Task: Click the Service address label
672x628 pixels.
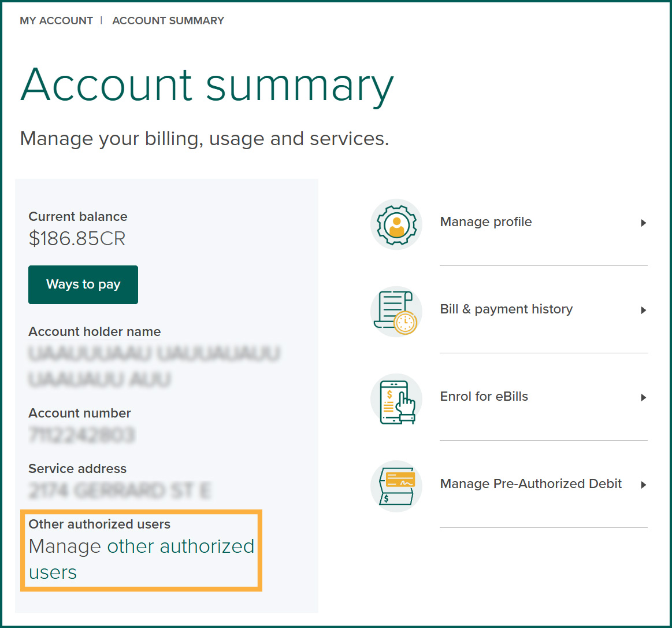Action: coord(77,468)
